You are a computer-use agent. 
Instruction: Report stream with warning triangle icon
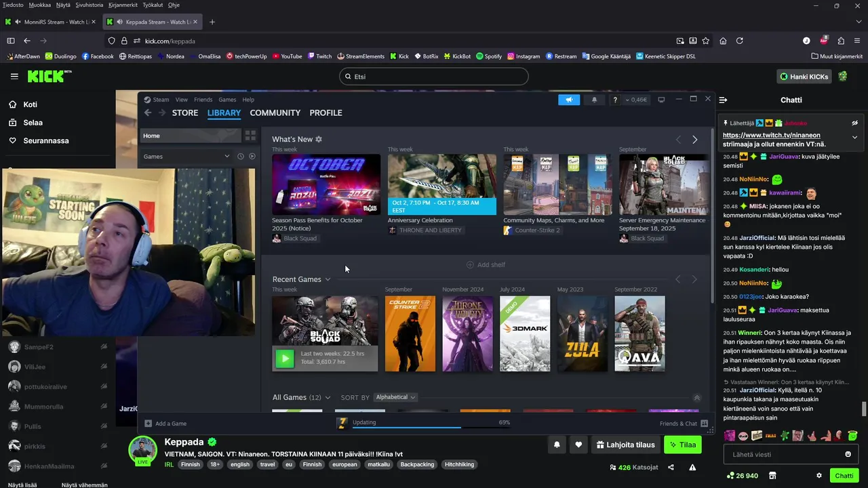coord(692,467)
